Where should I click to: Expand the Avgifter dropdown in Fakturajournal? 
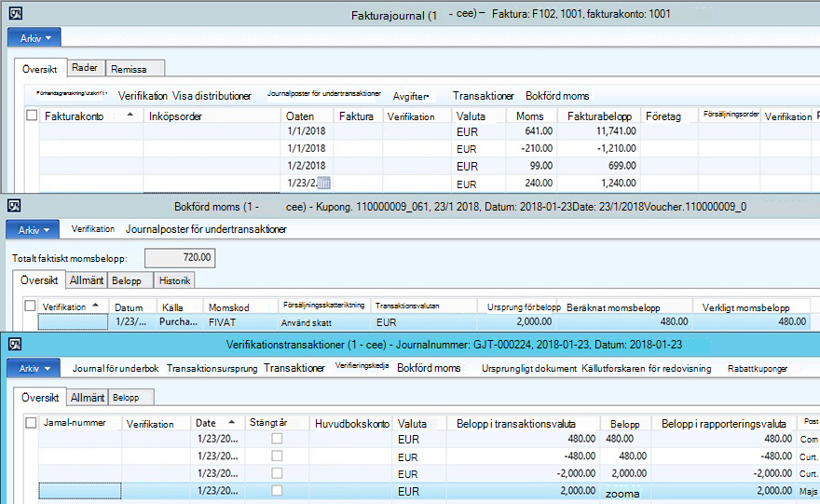coord(411,96)
